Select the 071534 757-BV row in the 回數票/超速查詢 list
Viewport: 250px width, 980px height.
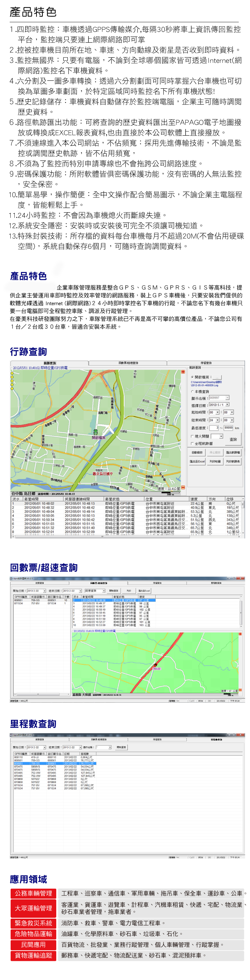pos(42,603)
